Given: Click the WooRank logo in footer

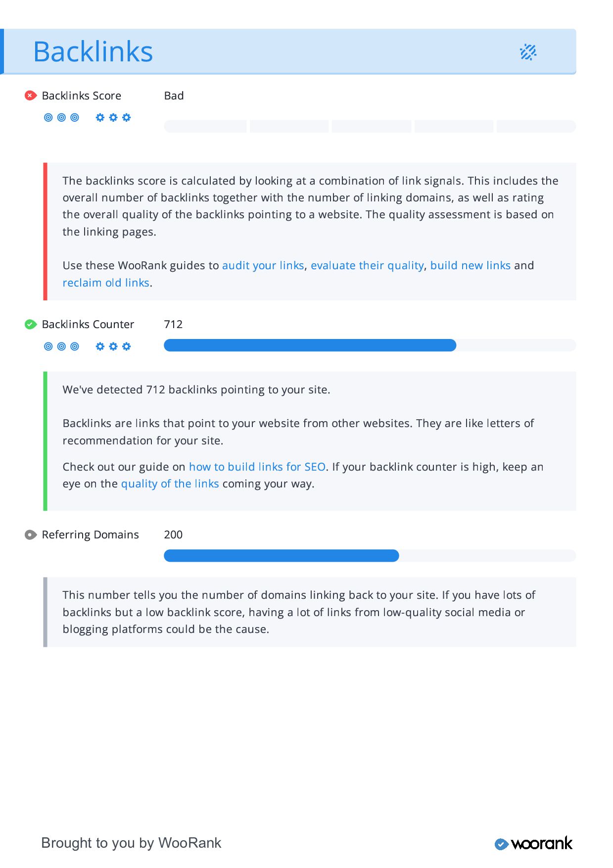Looking at the screenshot, I should 533,843.
